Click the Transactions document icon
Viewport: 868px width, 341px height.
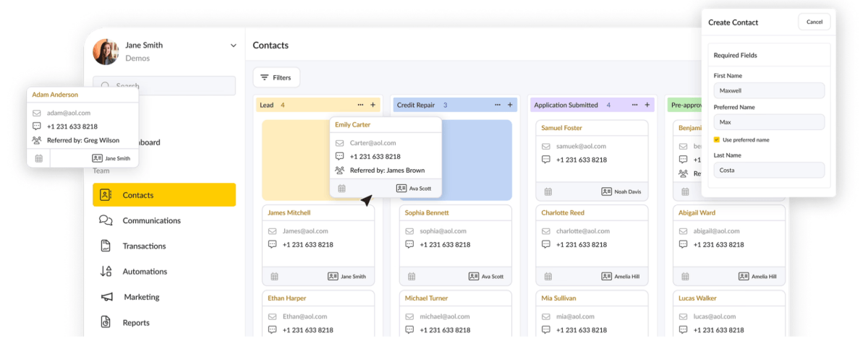click(106, 246)
